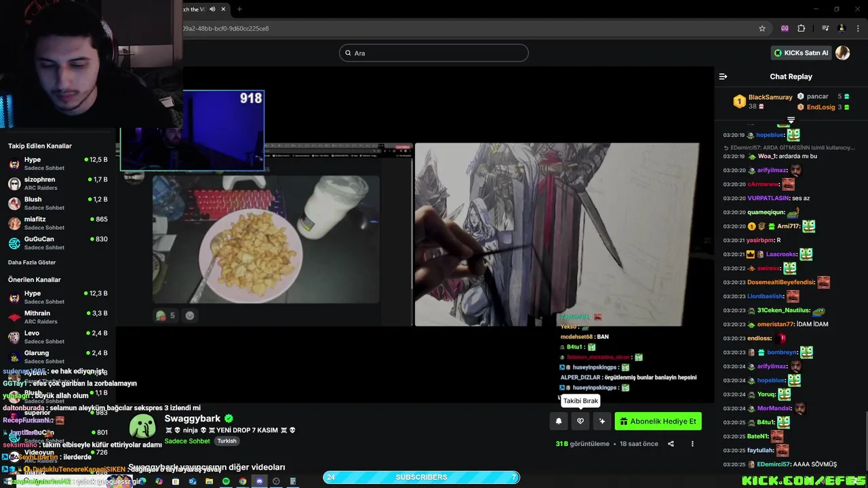Click the Turkish language tag
The width and height of the screenshot is (868, 488).
click(226, 441)
